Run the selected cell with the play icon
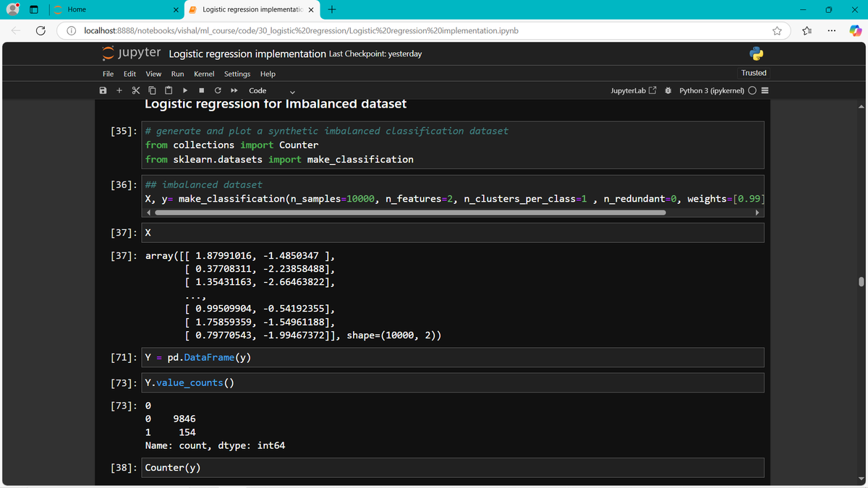Image resolution: width=868 pixels, height=488 pixels. point(185,90)
